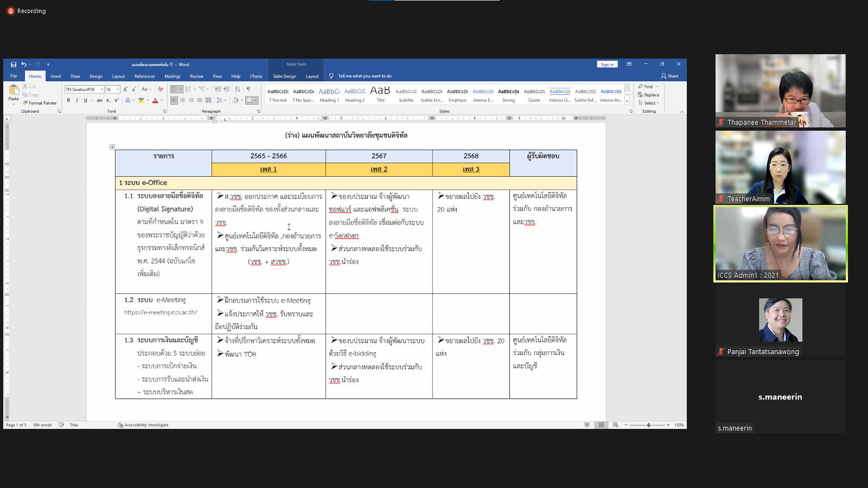Screen dimensions: 868x488
Task: Expand the Styles gallery More arrow
Action: (627, 102)
